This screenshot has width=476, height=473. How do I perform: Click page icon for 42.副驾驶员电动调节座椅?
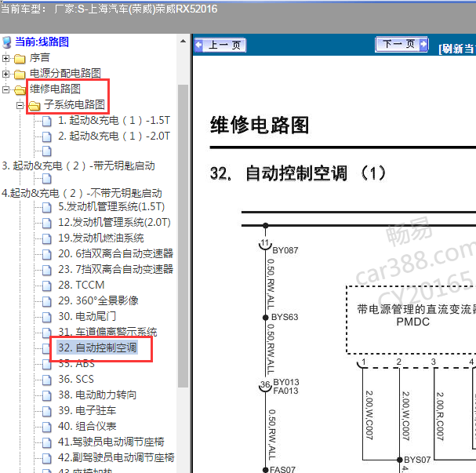[x=47, y=458]
